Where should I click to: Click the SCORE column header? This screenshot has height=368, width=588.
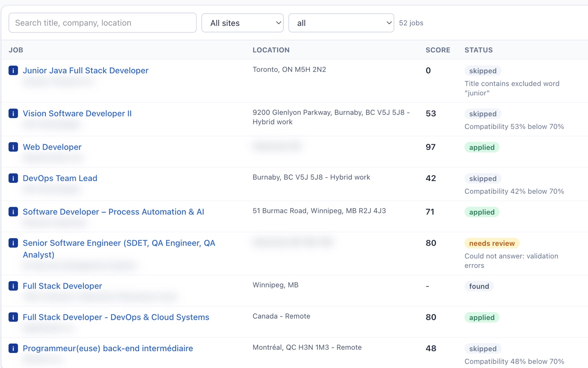[x=438, y=50]
